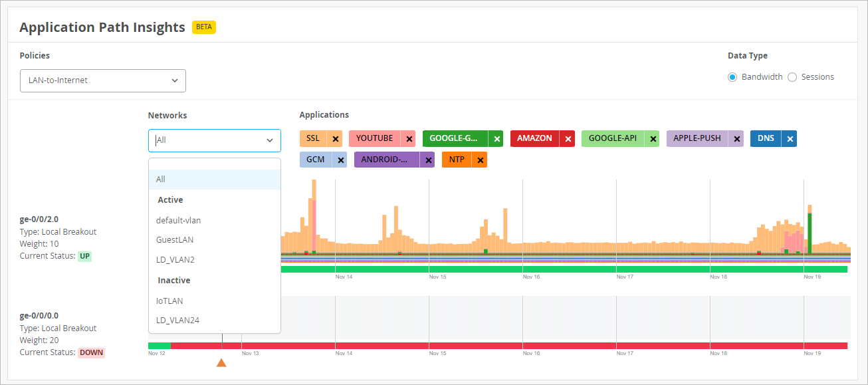Click the orange timeline marker triangle
This screenshot has height=385, width=868.
[x=221, y=362]
